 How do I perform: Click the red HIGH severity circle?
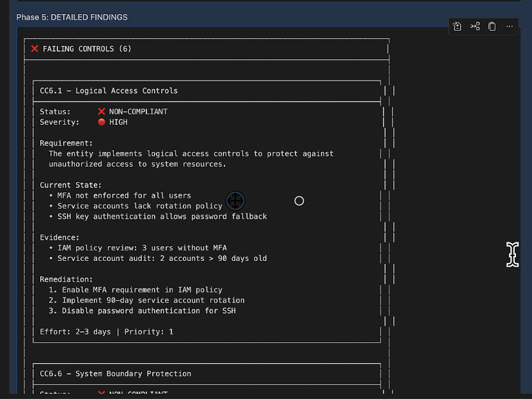(101, 122)
